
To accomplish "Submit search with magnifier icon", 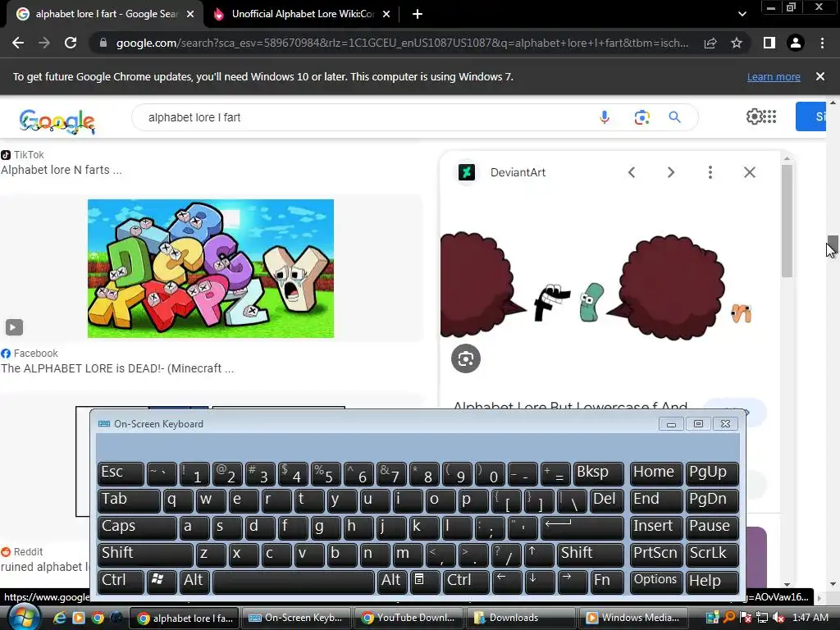I will (674, 117).
